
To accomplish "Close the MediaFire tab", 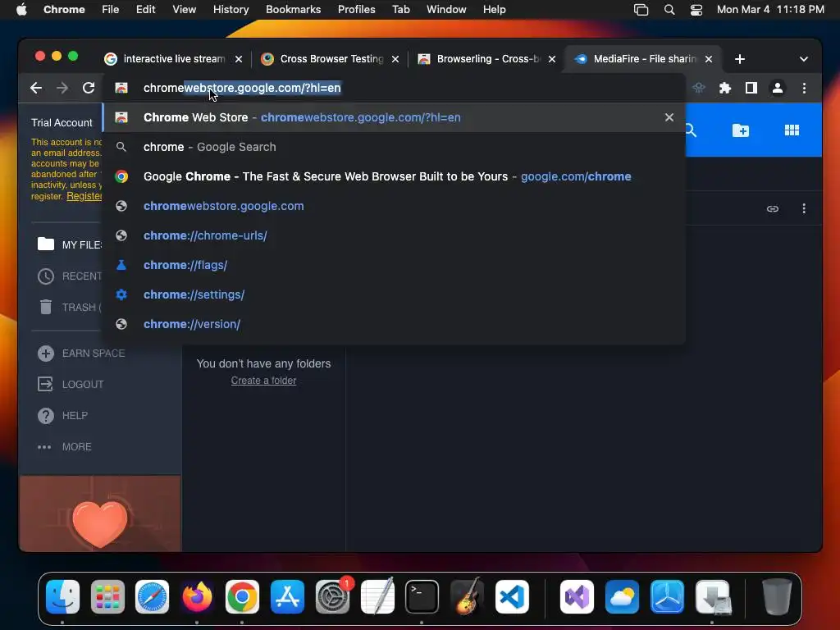I will pyautogui.click(x=709, y=59).
